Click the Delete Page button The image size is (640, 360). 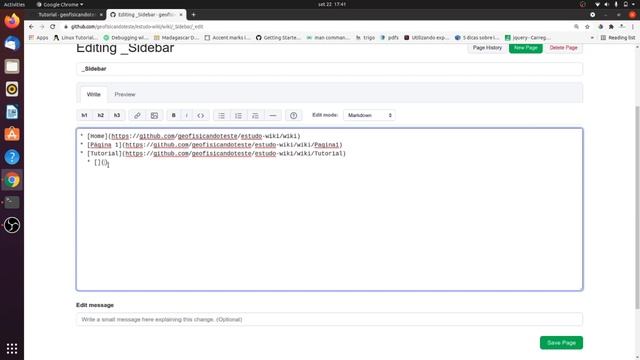(x=563, y=48)
